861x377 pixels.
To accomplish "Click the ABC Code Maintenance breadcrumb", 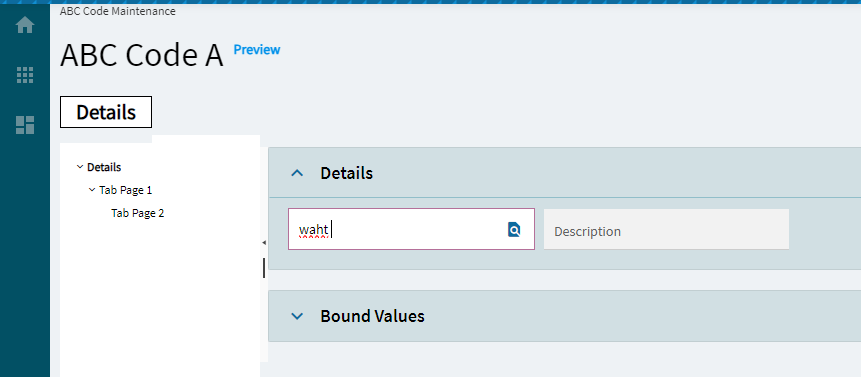I will (x=118, y=11).
